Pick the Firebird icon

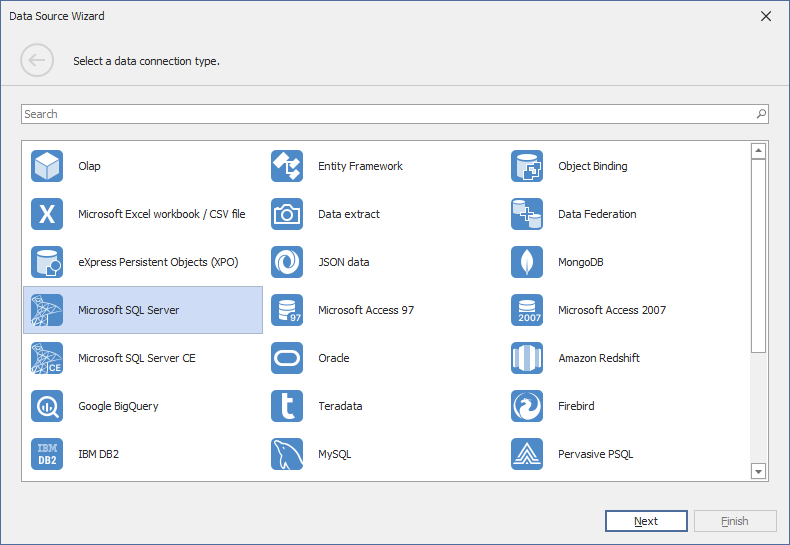click(526, 406)
